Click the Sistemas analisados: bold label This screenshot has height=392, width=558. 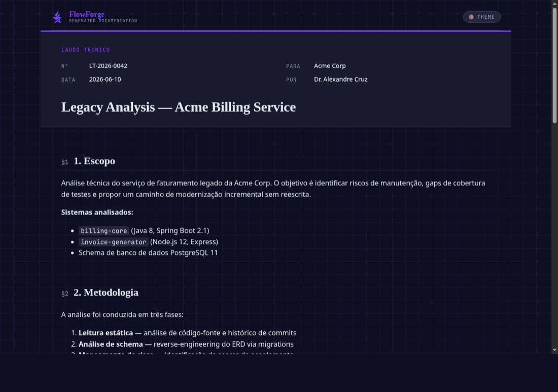(97, 212)
